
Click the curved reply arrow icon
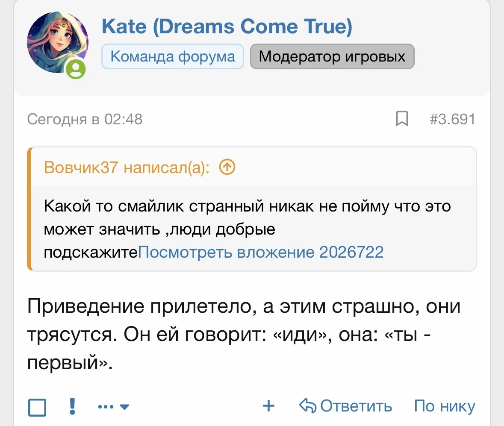(307, 406)
